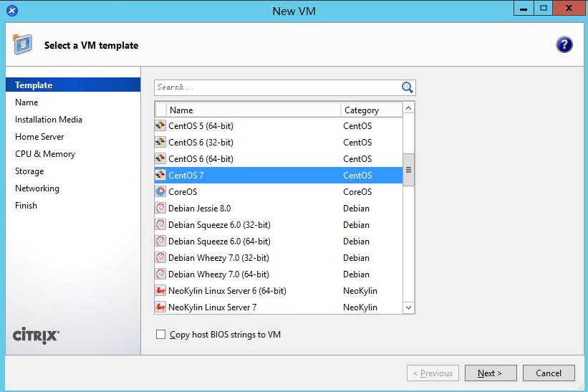Close the New VM window
This screenshot has height=392, width=588.
(569, 9)
